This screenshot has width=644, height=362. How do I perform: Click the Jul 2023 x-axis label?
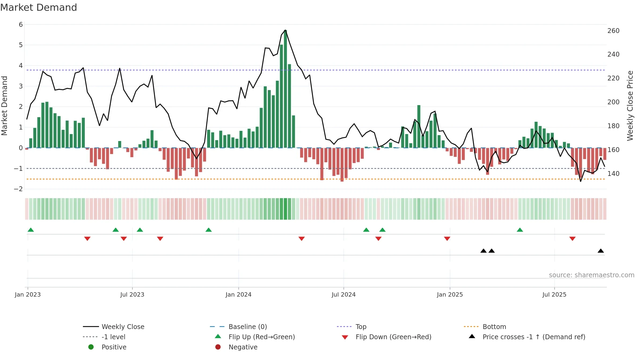point(132,294)
